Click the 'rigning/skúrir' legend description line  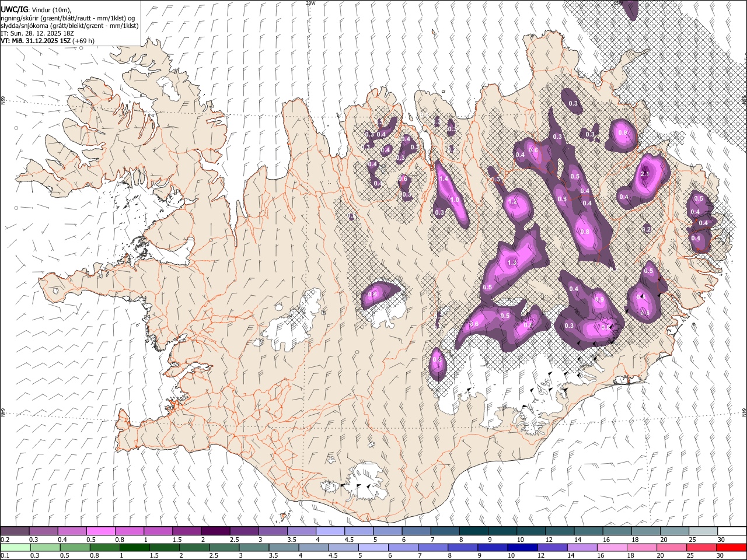(x=68, y=18)
